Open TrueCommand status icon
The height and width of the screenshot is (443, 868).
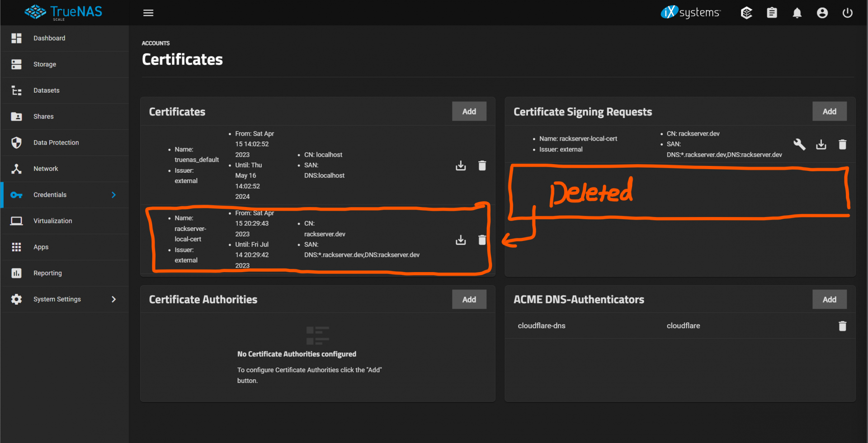point(746,13)
